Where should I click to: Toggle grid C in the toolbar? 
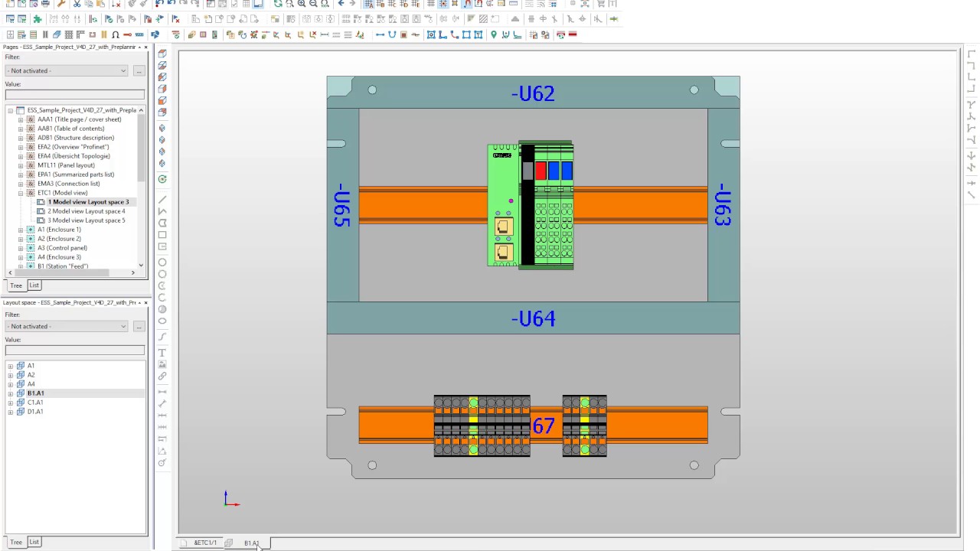(392, 4)
